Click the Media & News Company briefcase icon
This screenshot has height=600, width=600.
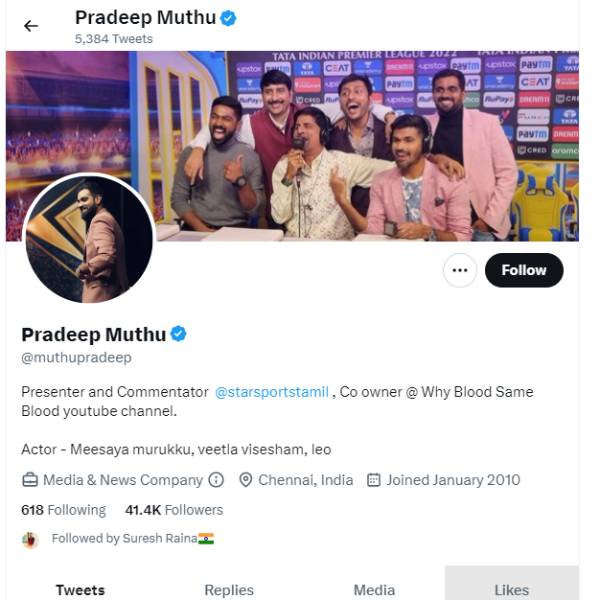coord(30,480)
